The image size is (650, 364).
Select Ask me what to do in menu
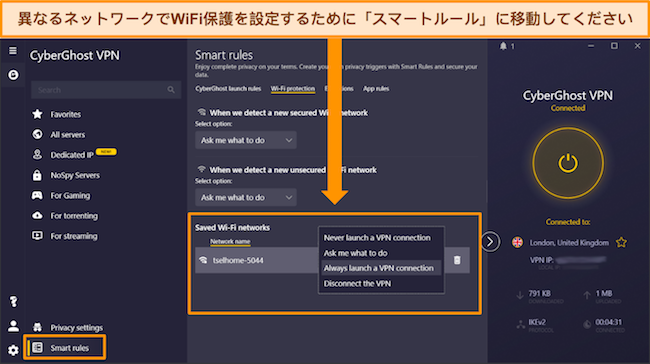click(356, 253)
